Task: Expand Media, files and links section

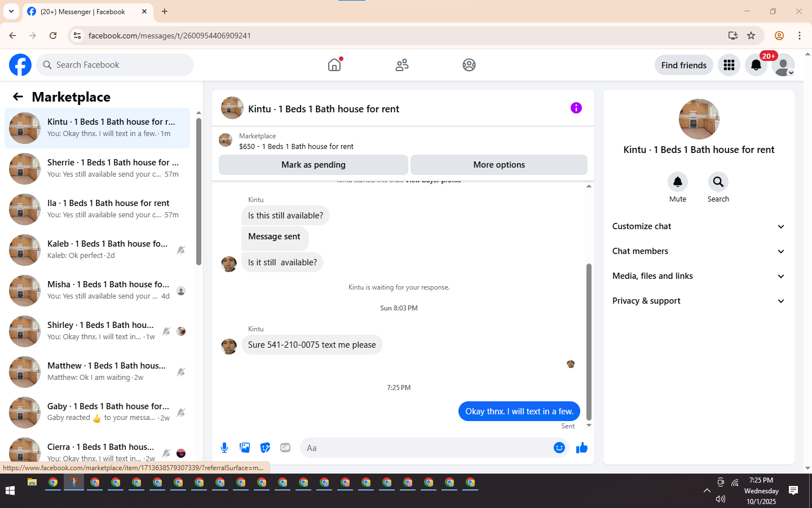Action: (x=699, y=276)
